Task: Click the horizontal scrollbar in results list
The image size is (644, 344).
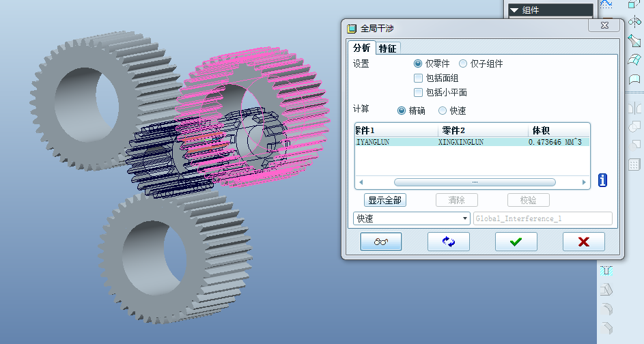Action: [x=474, y=182]
